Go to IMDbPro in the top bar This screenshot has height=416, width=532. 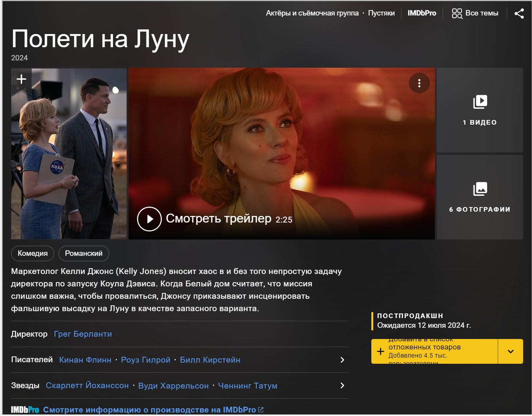422,13
